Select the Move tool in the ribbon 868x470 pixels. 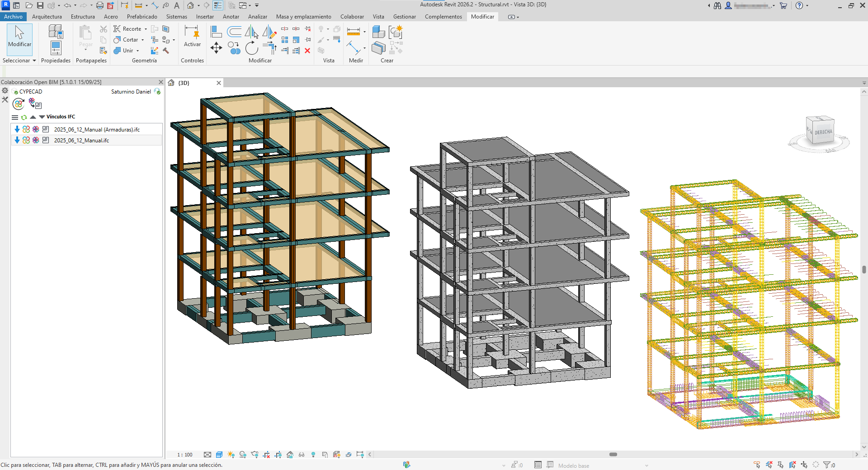click(x=216, y=48)
